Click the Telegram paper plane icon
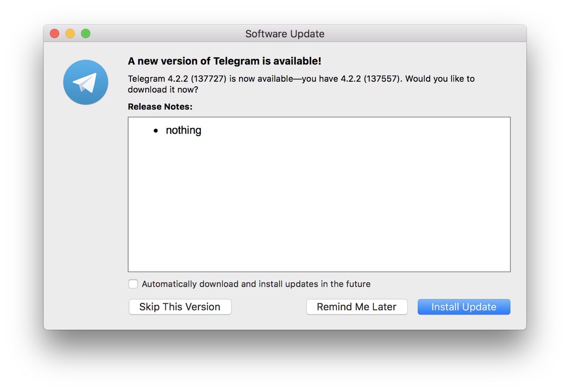 pyautogui.click(x=85, y=82)
